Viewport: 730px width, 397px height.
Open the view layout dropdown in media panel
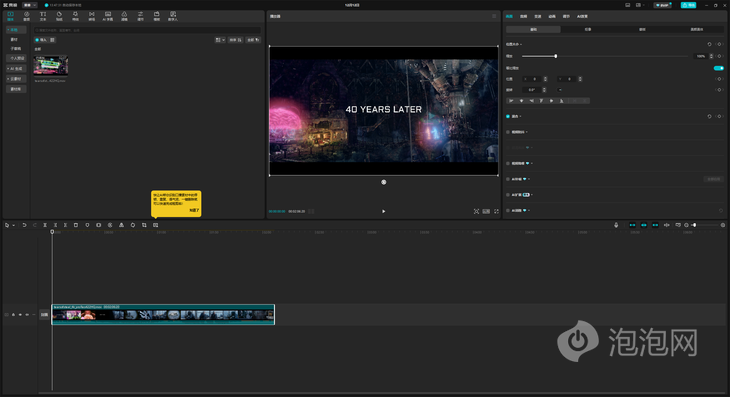(220, 40)
